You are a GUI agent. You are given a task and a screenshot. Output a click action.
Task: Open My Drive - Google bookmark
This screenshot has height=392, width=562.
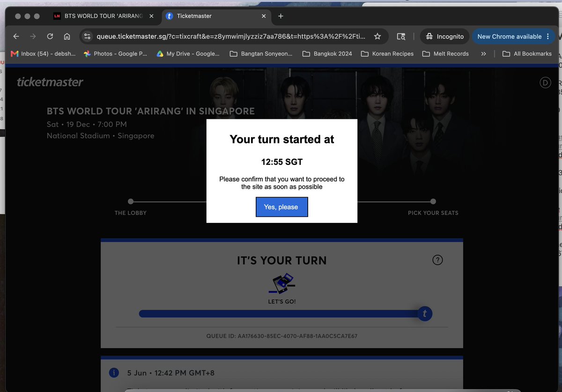[x=188, y=54]
